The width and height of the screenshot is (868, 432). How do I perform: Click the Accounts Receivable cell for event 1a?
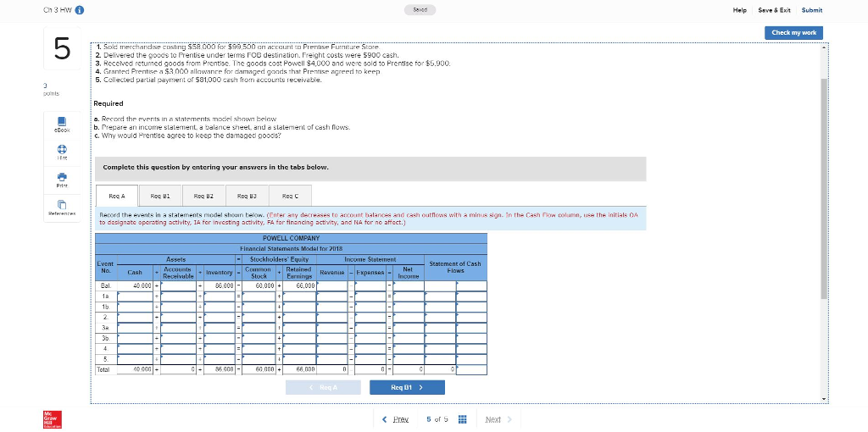pos(178,297)
